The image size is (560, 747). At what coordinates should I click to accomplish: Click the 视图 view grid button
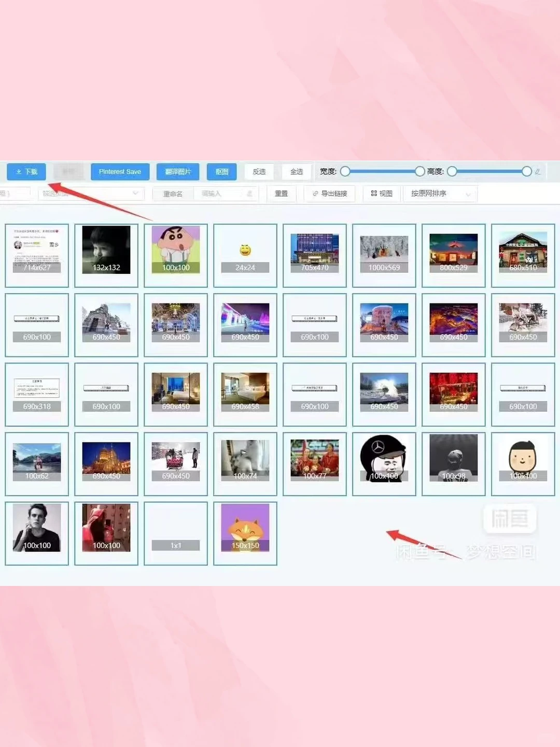click(382, 193)
